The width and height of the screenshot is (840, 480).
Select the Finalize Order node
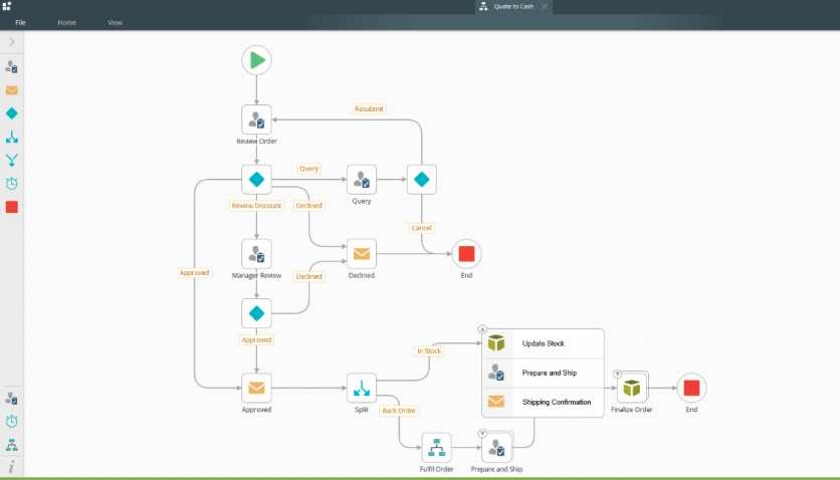pyautogui.click(x=632, y=387)
